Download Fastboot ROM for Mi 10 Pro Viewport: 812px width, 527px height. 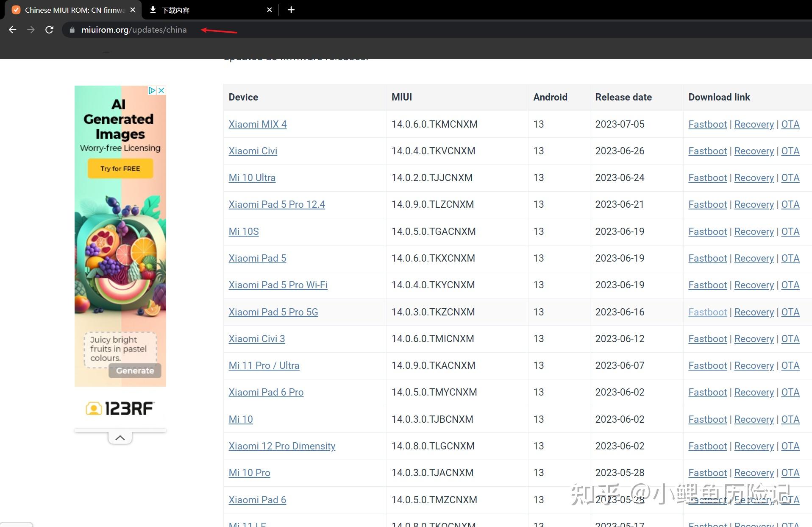(x=708, y=473)
